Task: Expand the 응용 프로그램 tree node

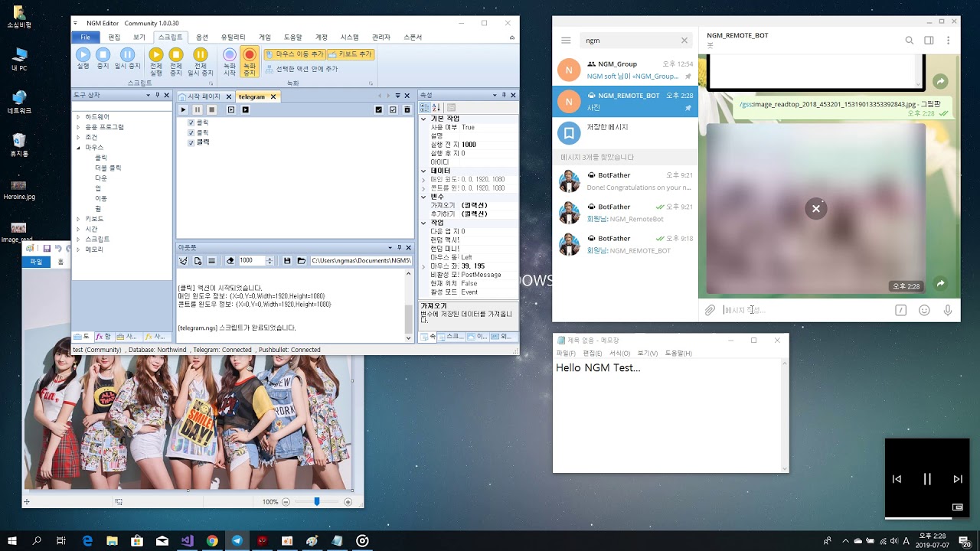Action: pyautogui.click(x=78, y=127)
